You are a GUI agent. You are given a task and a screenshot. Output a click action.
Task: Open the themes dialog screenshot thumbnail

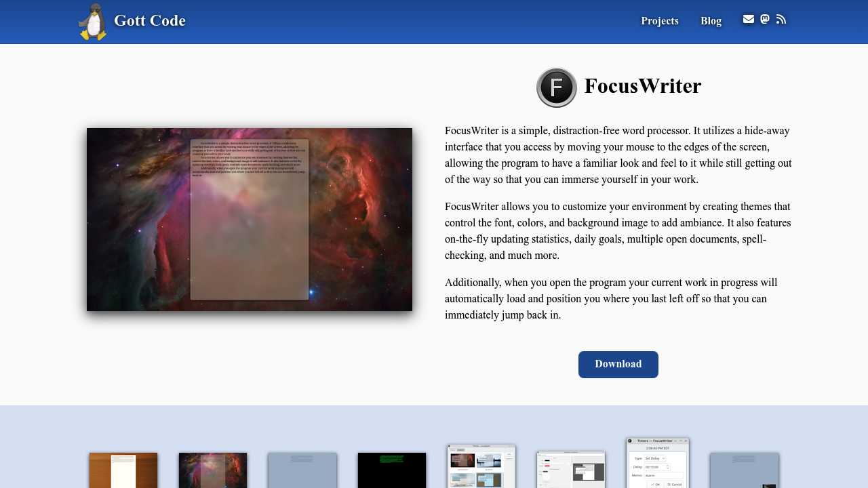[x=481, y=467]
